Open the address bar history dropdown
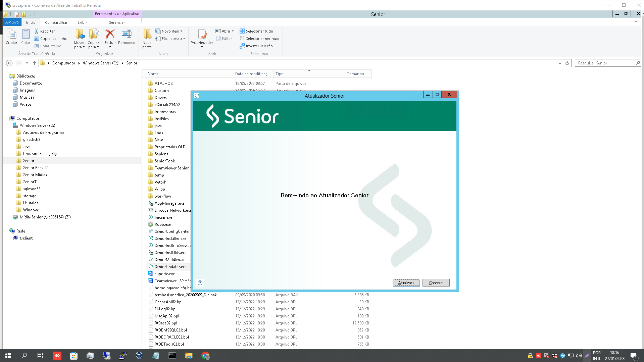The image size is (644, 362). coord(560,63)
